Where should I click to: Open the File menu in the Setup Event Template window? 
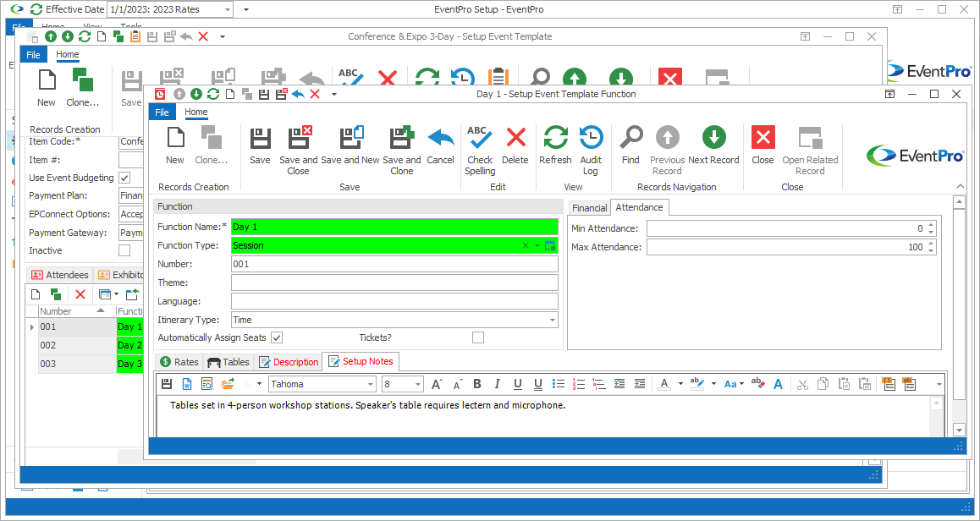(33, 54)
